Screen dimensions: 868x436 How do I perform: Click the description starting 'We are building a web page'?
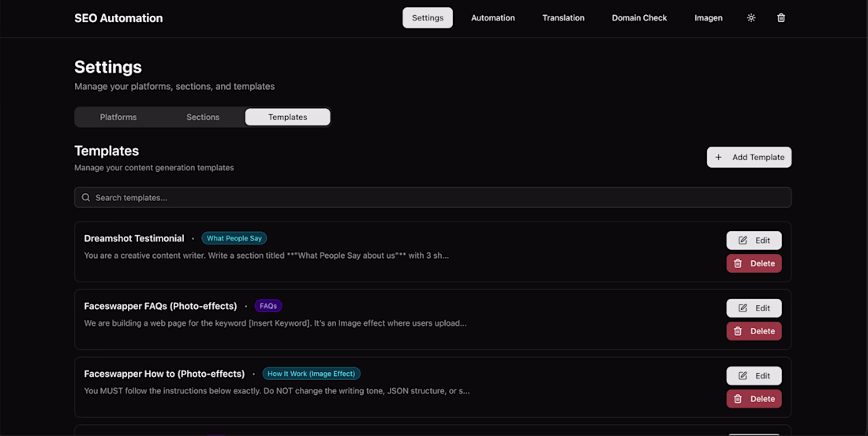pyautogui.click(x=275, y=323)
